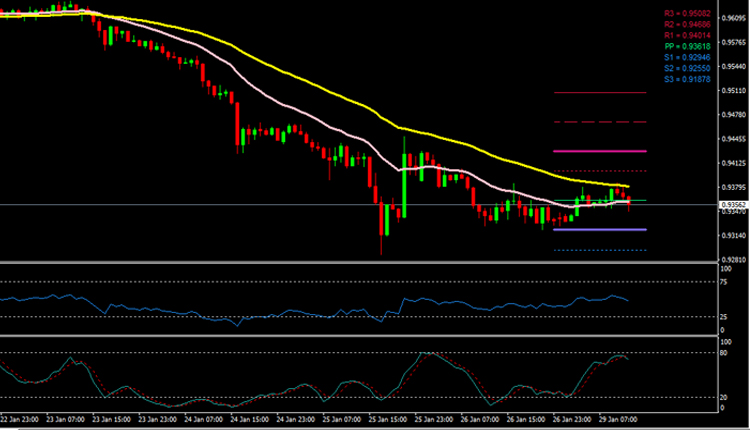The height and width of the screenshot is (430, 750).
Task: Click the tall green candle after 25 Jan 15:00
Action: (x=405, y=180)
